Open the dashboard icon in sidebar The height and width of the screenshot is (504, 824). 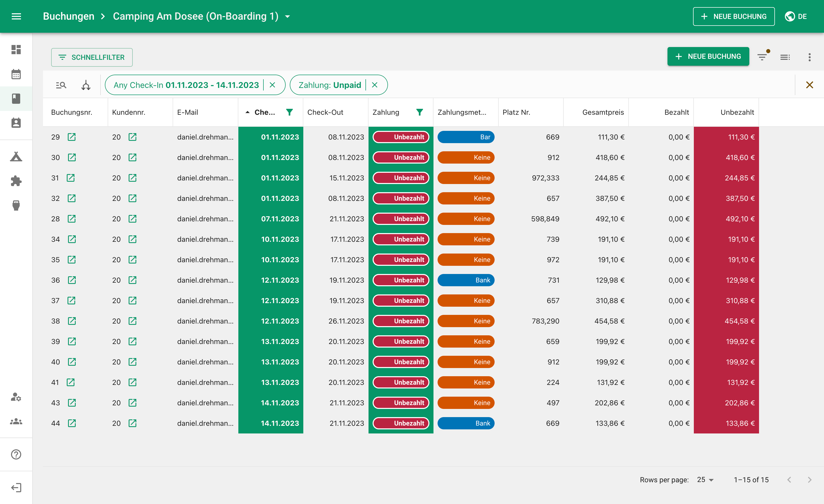coord(16,50)
